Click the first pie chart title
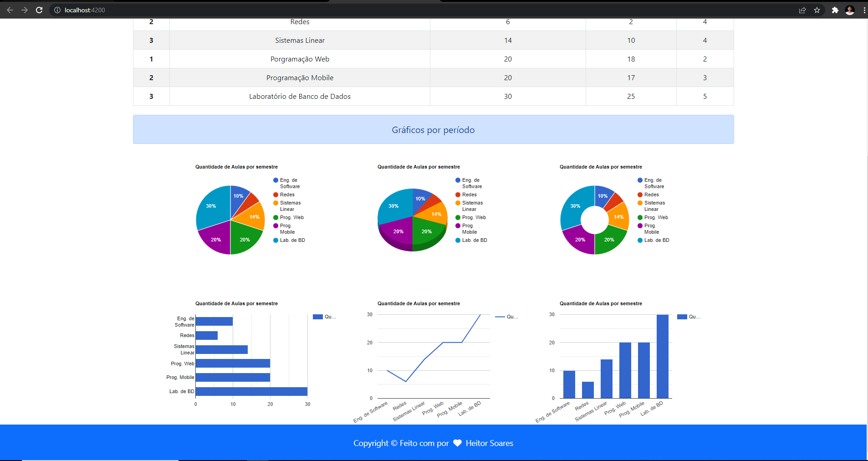 coord(236,167)
